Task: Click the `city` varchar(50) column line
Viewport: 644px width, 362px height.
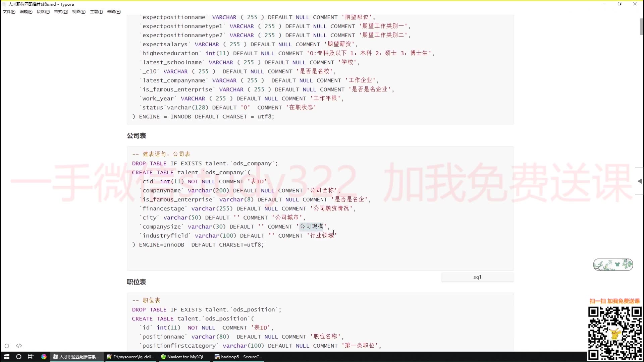Action: (x=222, y=218)
